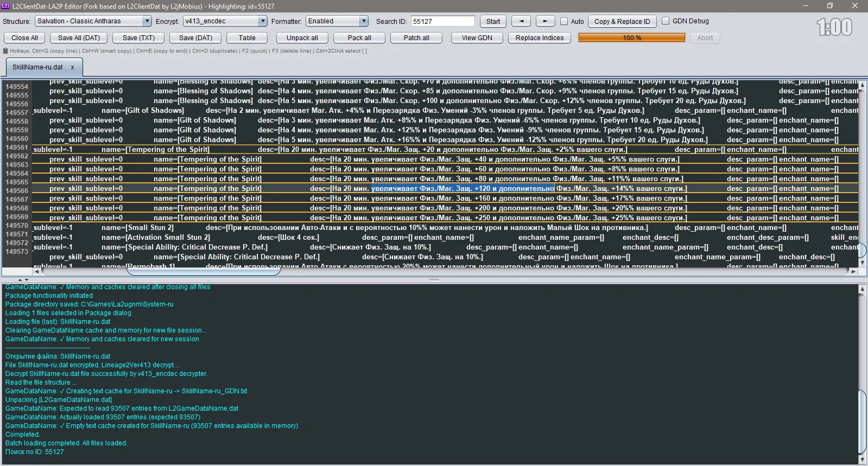This screenshot has height=466, width=868.
Task: Expand the Encrypt v413_encdec dropdown
Action: [225, 21]
